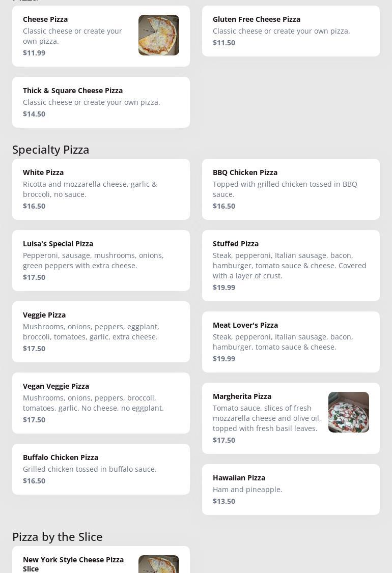This screenshot has width=392, height=573.
Task: Select the Veggie Pizza card
Action: coord(101,332)
